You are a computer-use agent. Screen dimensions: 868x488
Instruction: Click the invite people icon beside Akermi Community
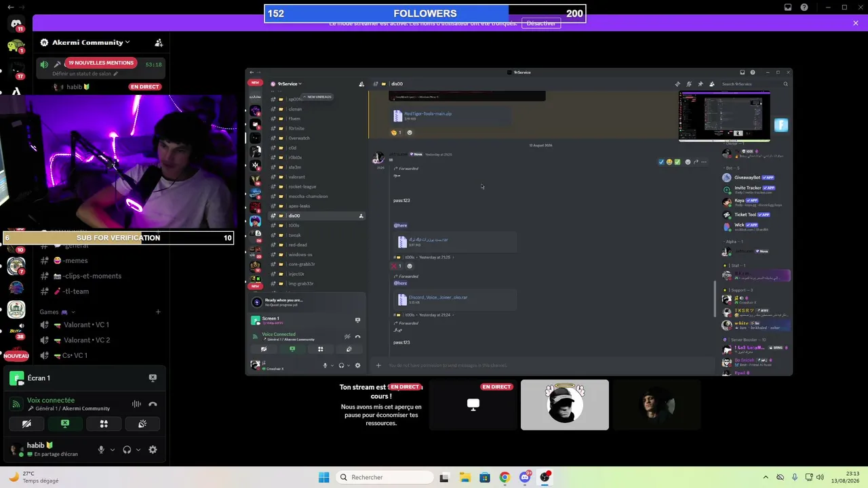[159, 42]
